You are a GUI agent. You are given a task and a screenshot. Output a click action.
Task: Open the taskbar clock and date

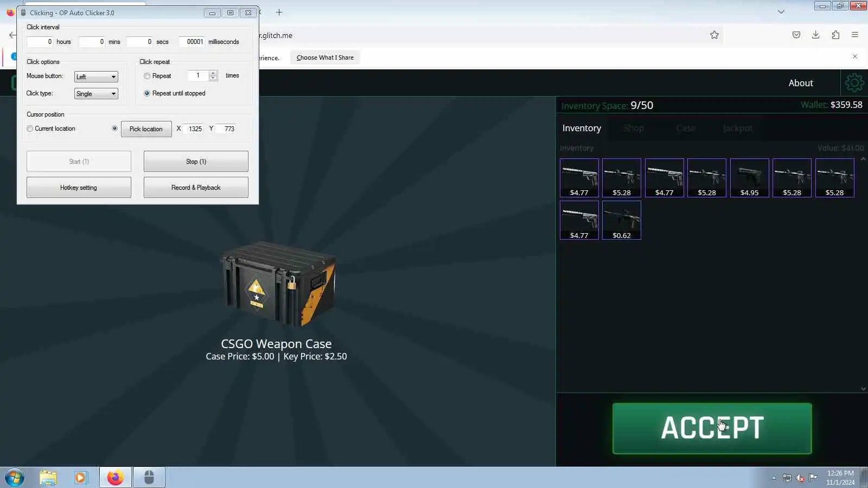840,478
